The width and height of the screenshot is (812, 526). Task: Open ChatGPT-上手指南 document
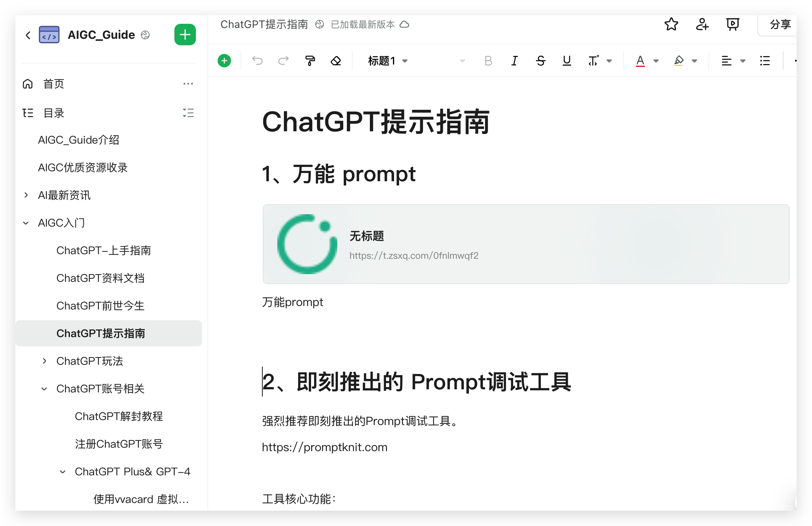103,250
